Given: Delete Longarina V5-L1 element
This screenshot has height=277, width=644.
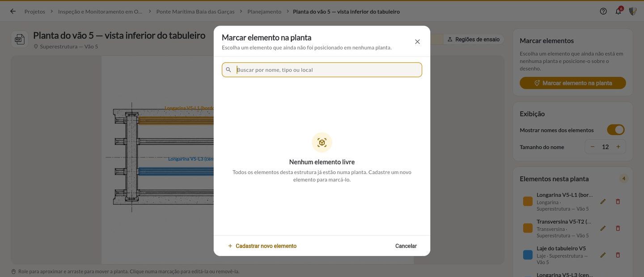Looking at the screenshot, I should (618, 202).
